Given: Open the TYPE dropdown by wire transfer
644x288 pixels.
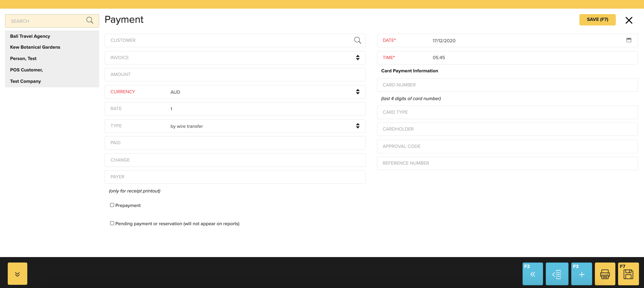Looking at the screenshot, I should coord(235,126).
